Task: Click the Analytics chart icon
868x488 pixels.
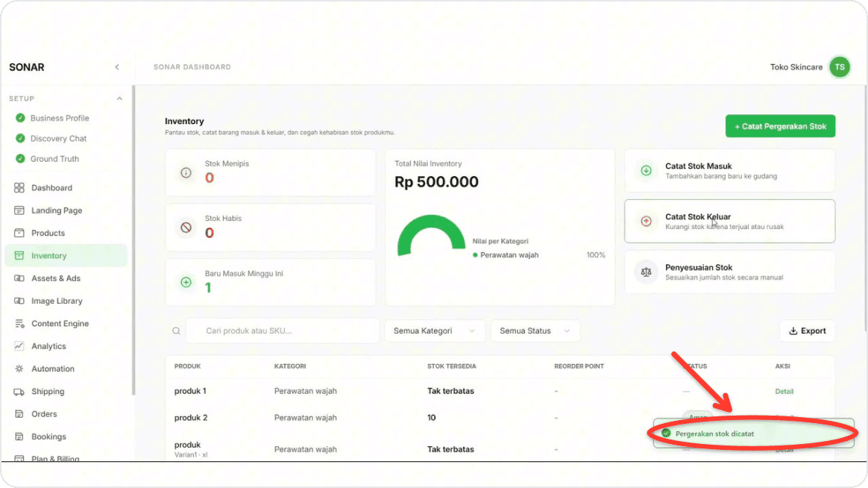Action: click(19, 346)
